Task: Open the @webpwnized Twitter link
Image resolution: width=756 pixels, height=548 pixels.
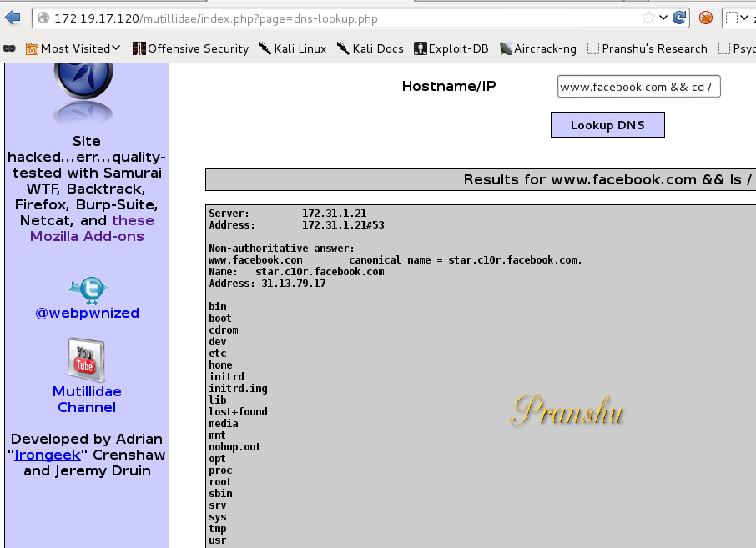Action: pyautogui.click(x=88, y=314)
